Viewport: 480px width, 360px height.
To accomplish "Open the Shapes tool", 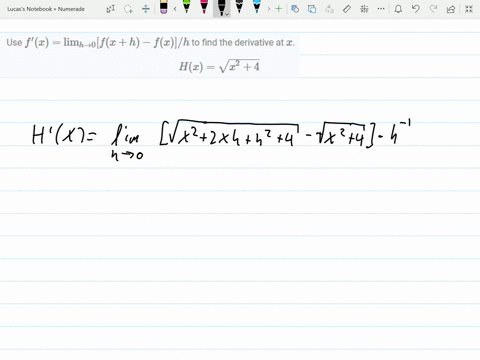I will 295,9.
